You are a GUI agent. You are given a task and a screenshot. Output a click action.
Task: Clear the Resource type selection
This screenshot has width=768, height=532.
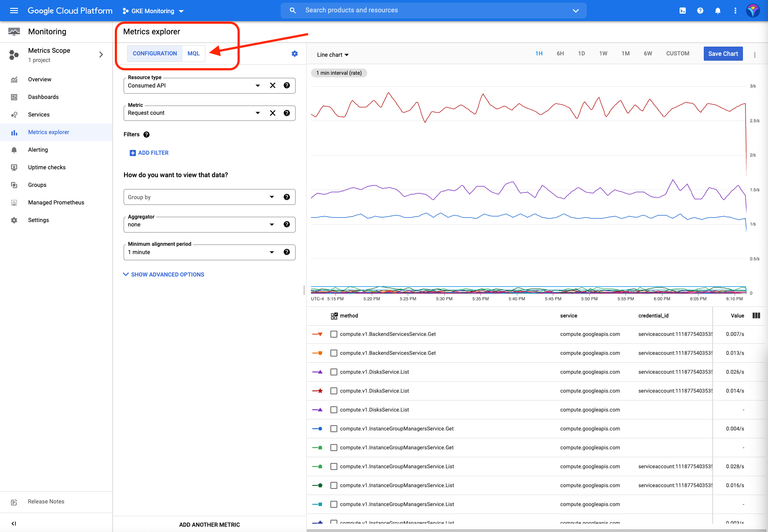click(x=273, y=85)
